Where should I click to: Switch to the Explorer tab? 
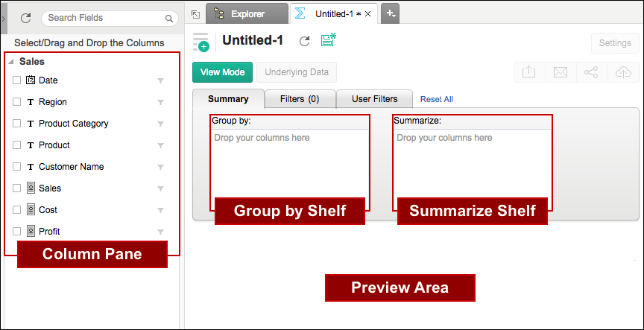click(247, 14)
